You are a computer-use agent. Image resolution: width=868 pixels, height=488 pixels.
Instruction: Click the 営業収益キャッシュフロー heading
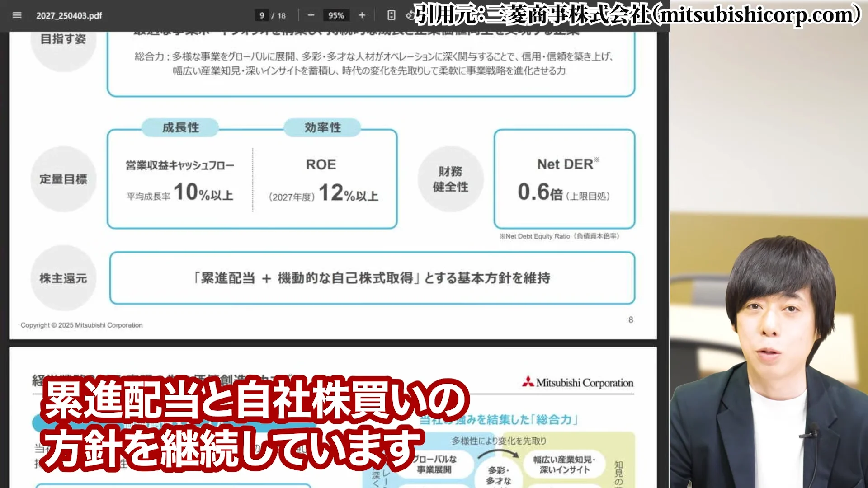click(x=180, y=165)
